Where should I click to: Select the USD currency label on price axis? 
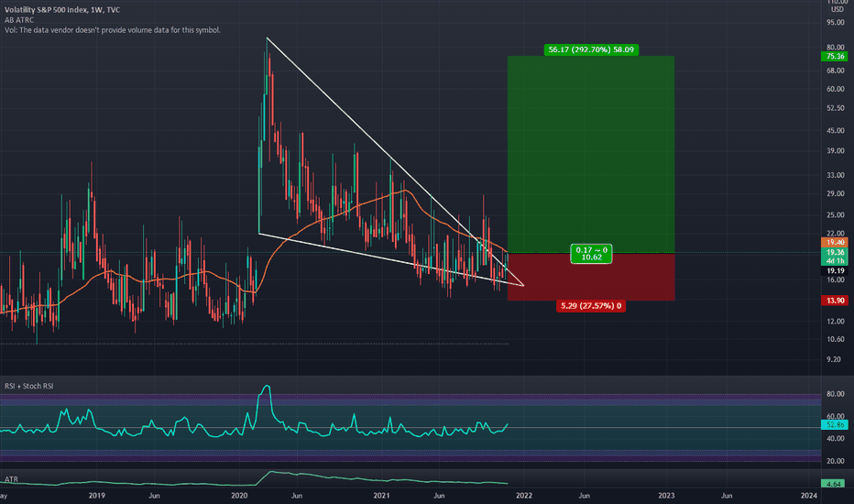coord(837,9)
